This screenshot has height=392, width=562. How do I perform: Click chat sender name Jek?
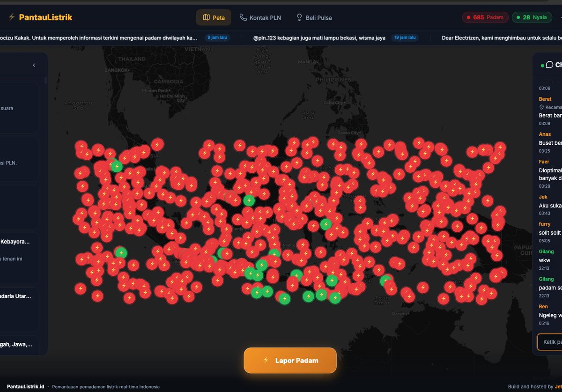tap(543, 197)
